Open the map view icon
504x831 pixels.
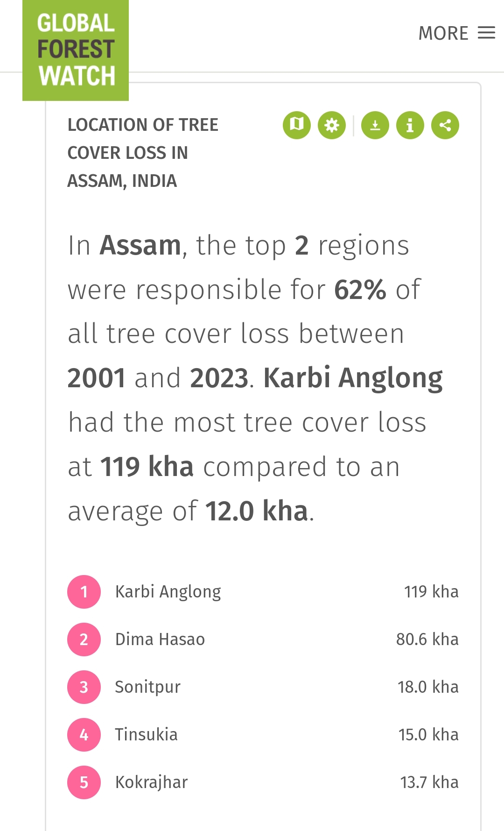(x=297, y=125)
